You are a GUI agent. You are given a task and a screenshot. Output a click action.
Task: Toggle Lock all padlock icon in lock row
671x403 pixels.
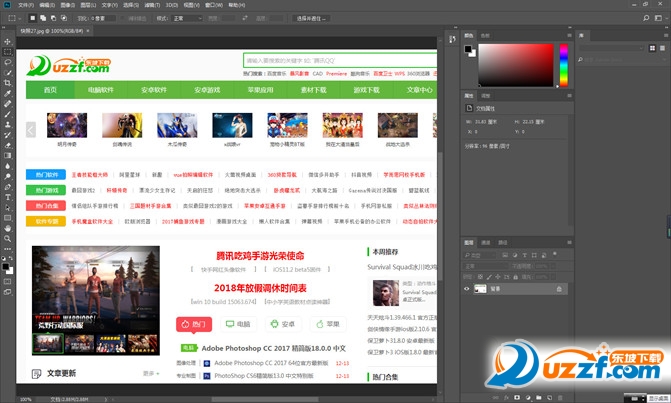[x=516, y=277]
